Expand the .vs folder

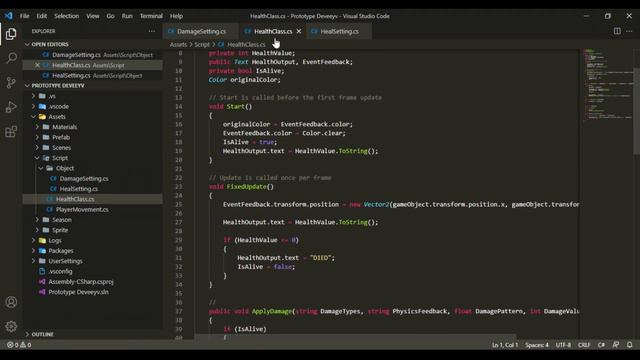tap(52, 96)
